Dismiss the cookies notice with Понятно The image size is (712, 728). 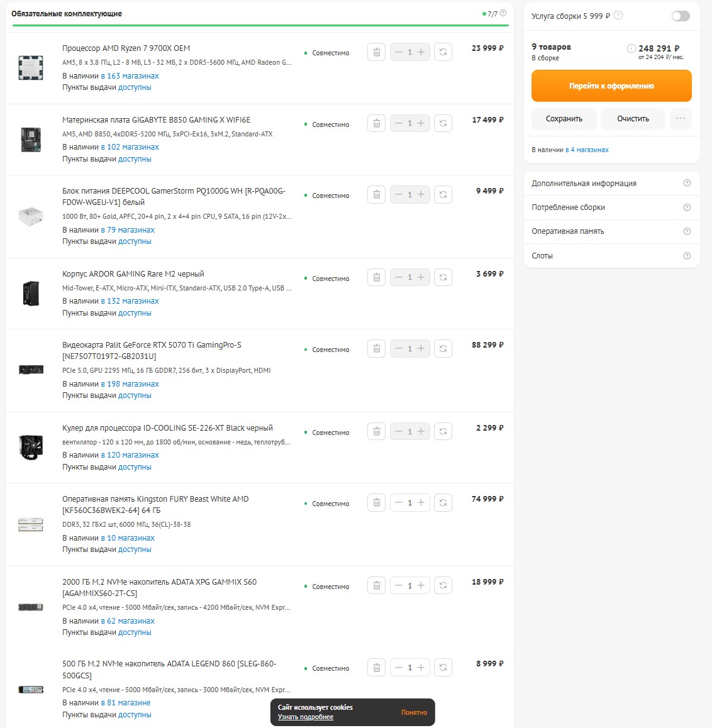[414, 712]
